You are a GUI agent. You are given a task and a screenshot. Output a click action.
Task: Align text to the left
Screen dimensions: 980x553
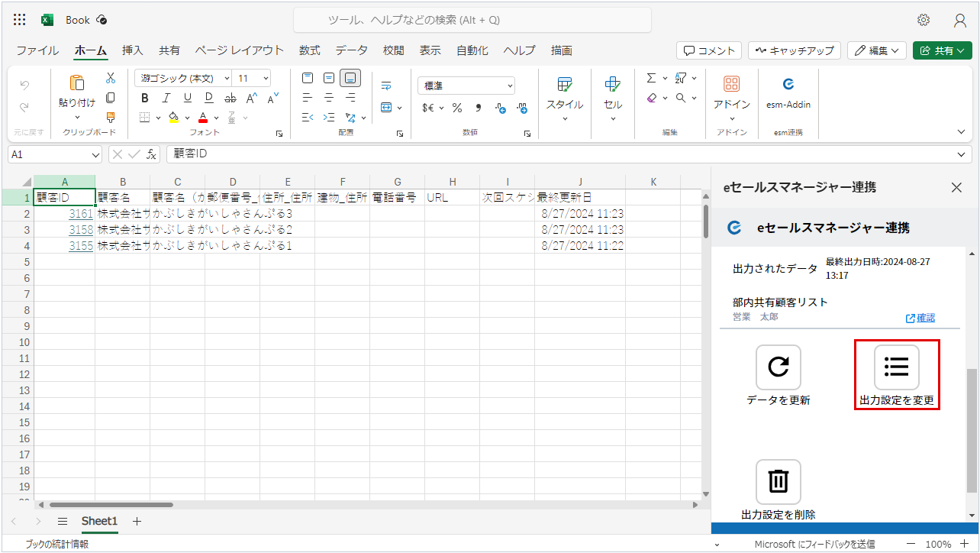[308, 98]
